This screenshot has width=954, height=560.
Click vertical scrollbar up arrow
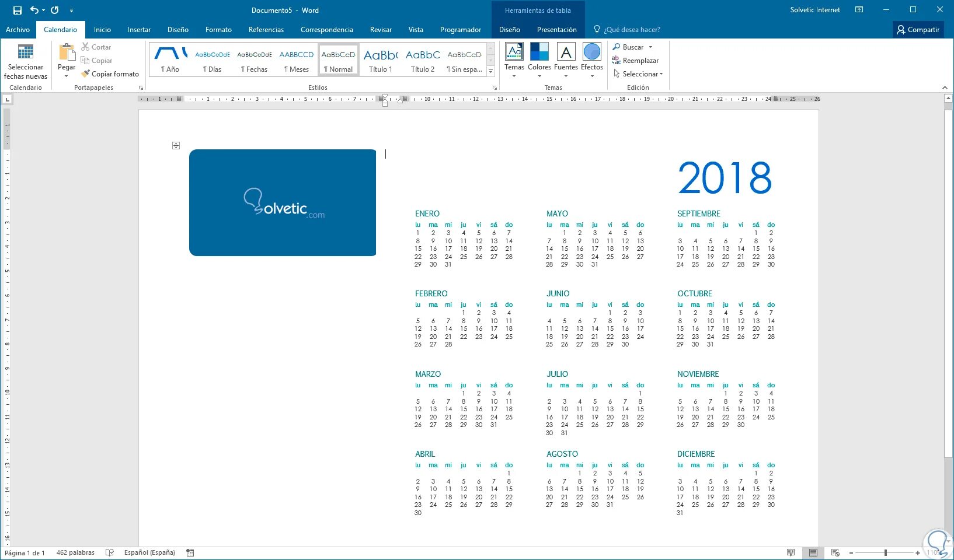coord(948,99)
